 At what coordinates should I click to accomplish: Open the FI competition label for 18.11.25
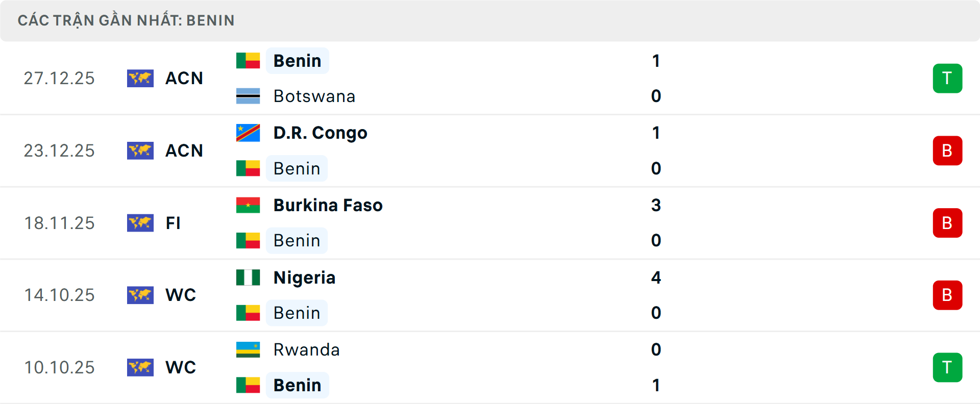(174, 223)
